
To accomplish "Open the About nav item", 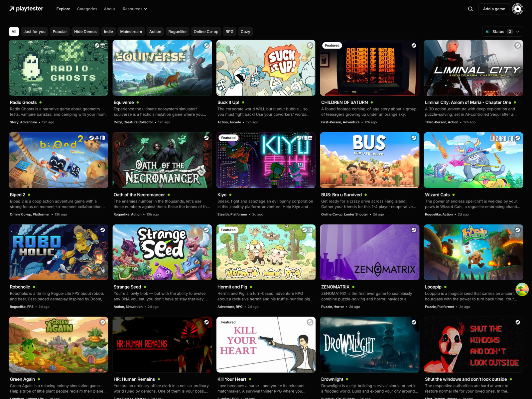I will point(109,9).
